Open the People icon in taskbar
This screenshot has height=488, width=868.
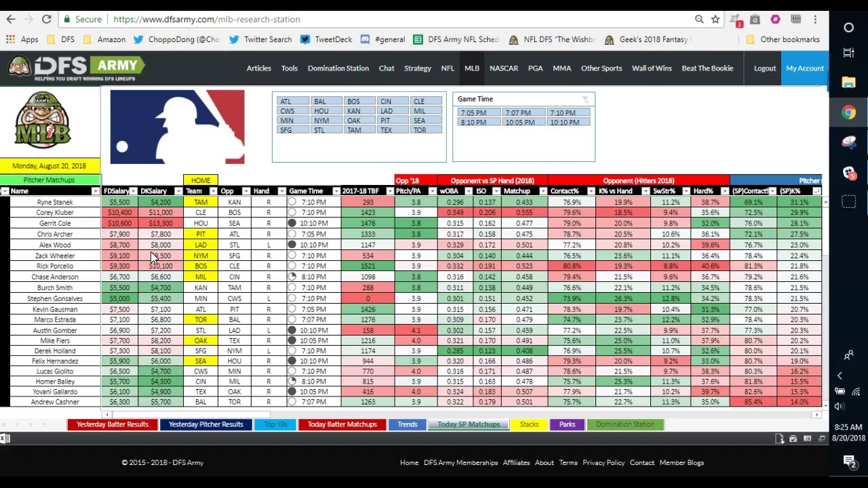[x=848, y=355]
